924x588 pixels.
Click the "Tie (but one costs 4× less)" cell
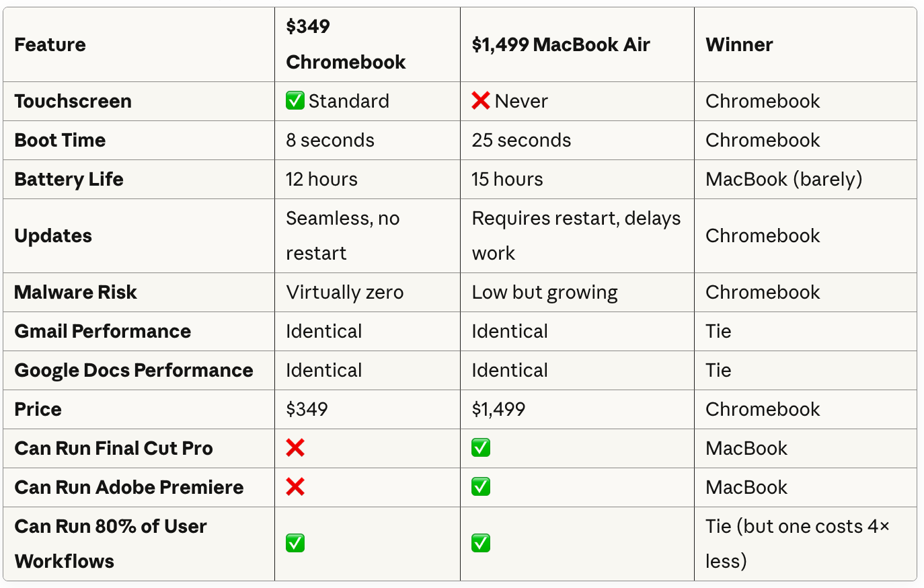(x=797, y=544)
